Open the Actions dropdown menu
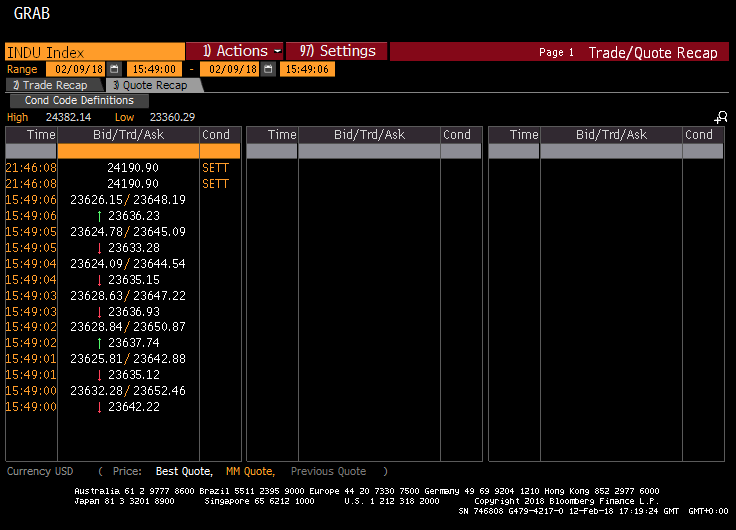 tap(235, 51)
